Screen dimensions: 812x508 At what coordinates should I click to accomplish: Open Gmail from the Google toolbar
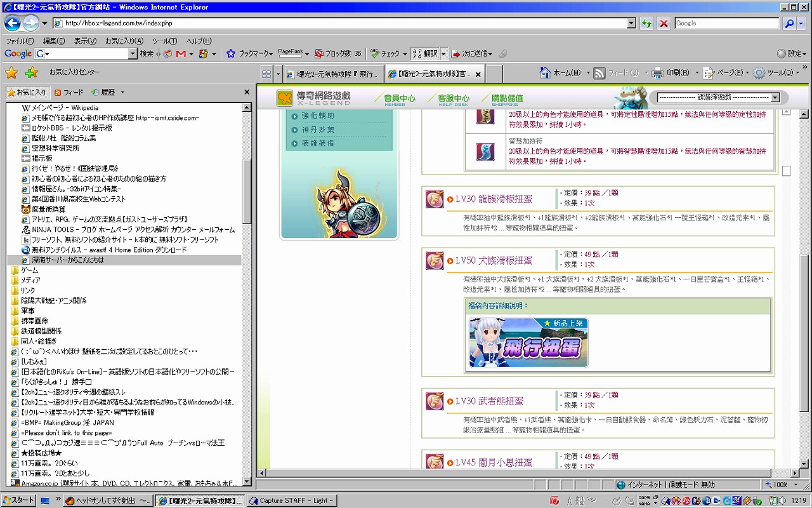coord(181,54)
